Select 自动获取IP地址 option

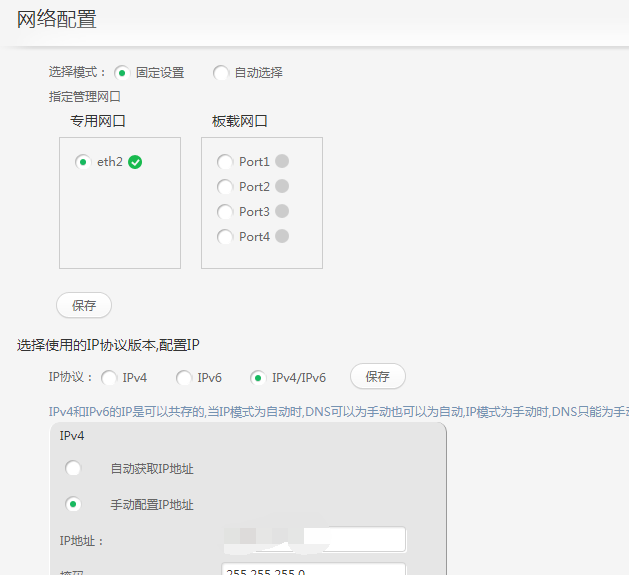[x=73, y=468]
